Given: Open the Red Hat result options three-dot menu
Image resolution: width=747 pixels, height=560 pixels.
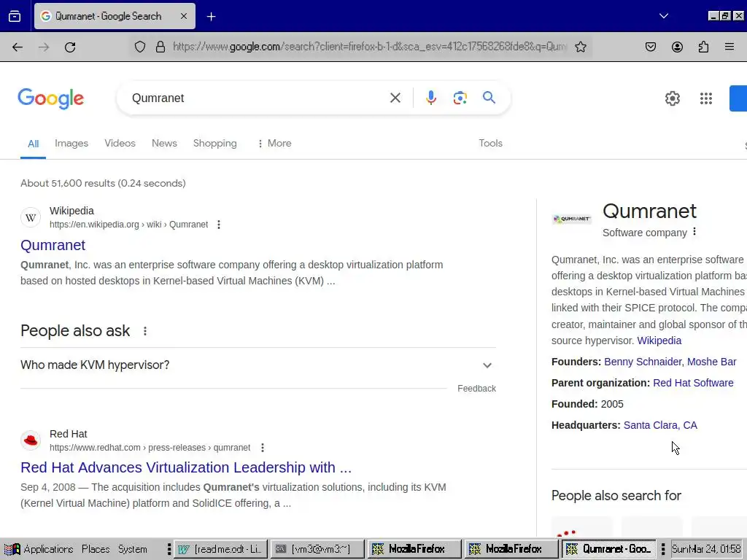Looking at the screenshot, I should (263, 448).
